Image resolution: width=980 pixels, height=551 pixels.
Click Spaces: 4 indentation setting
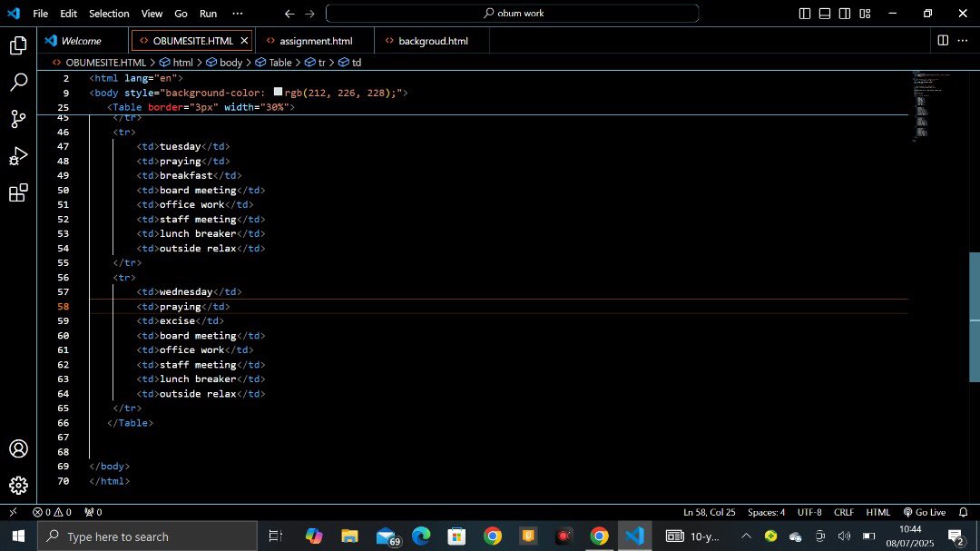coord(766,512)
